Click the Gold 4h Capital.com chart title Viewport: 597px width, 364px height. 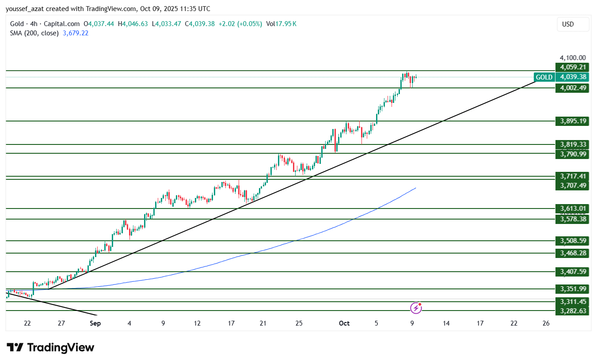pyautogui.click(x=45, y=24)
